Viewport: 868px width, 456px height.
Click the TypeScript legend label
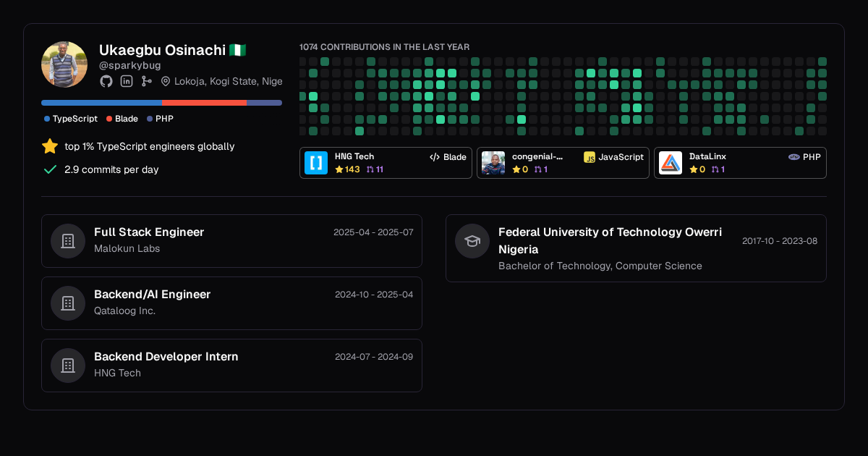[75, 119]
